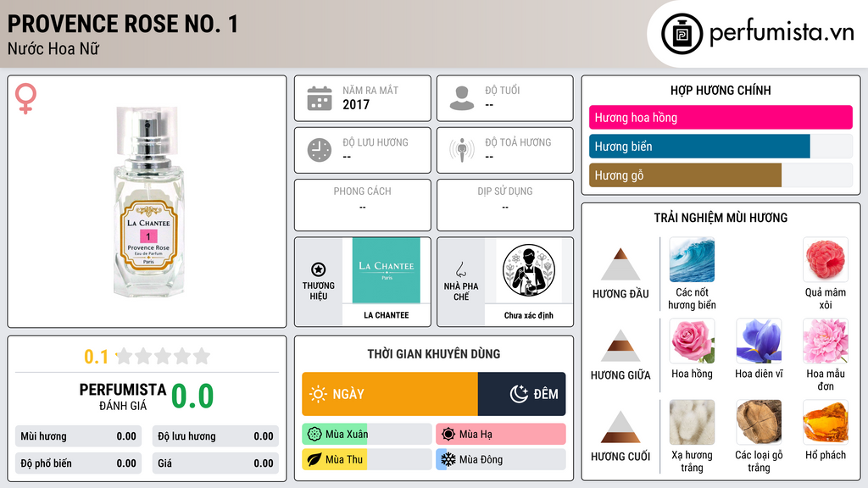Viewport: 868px width, 488px height.
Task: Click the pink female gender symbol
Action: 25,98
